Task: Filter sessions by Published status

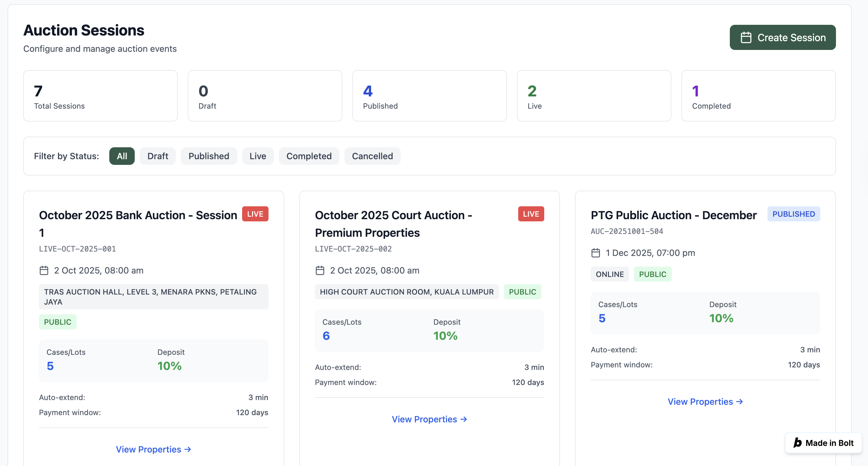Action: point(209,156)
